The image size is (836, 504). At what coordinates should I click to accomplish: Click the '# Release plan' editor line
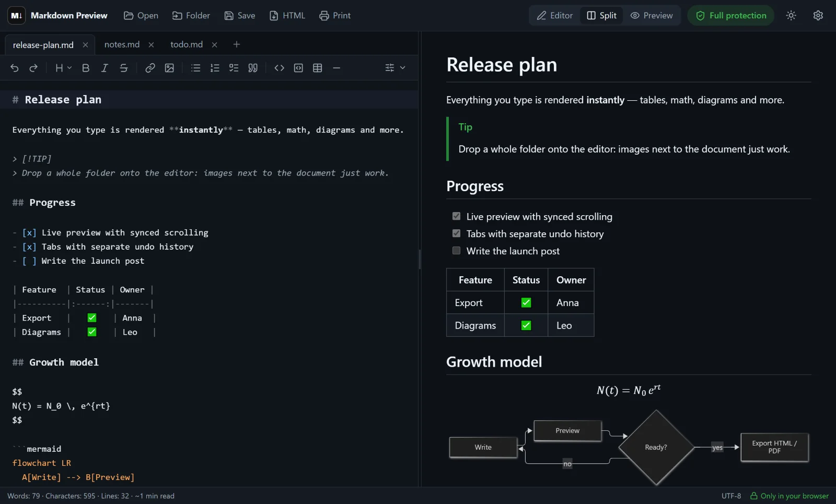(209, 100)
